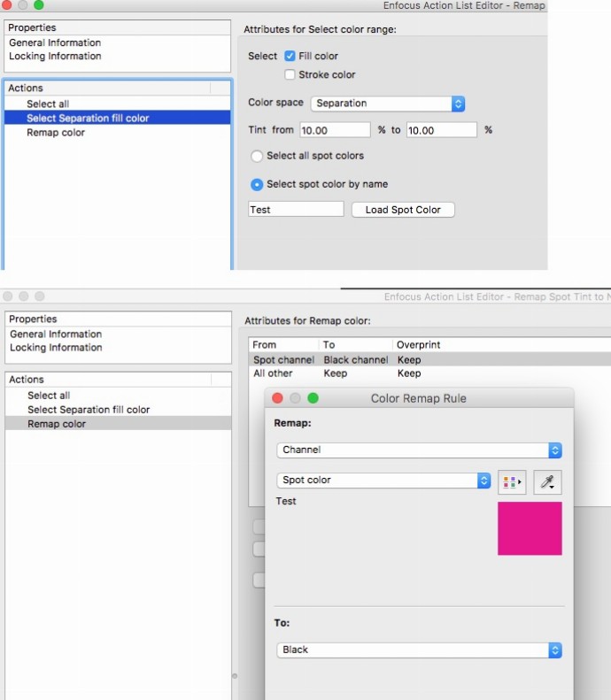Select 'Select all' action in bottom window

point(119,396)
